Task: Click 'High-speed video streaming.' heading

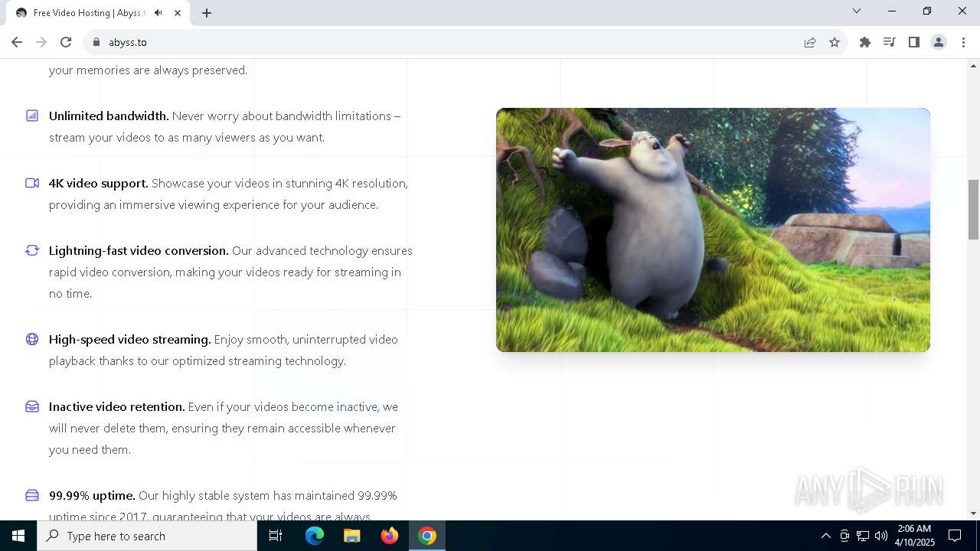Action: [x=130, y=339]
